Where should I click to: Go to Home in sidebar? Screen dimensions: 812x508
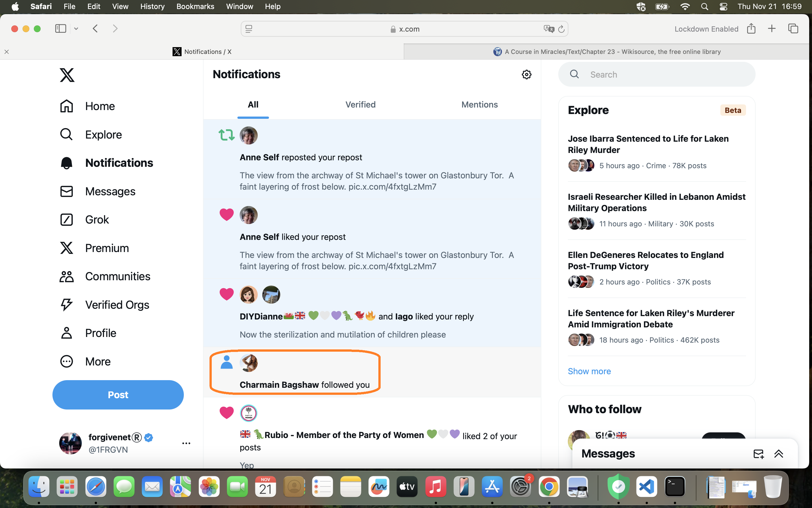(87, 106)
